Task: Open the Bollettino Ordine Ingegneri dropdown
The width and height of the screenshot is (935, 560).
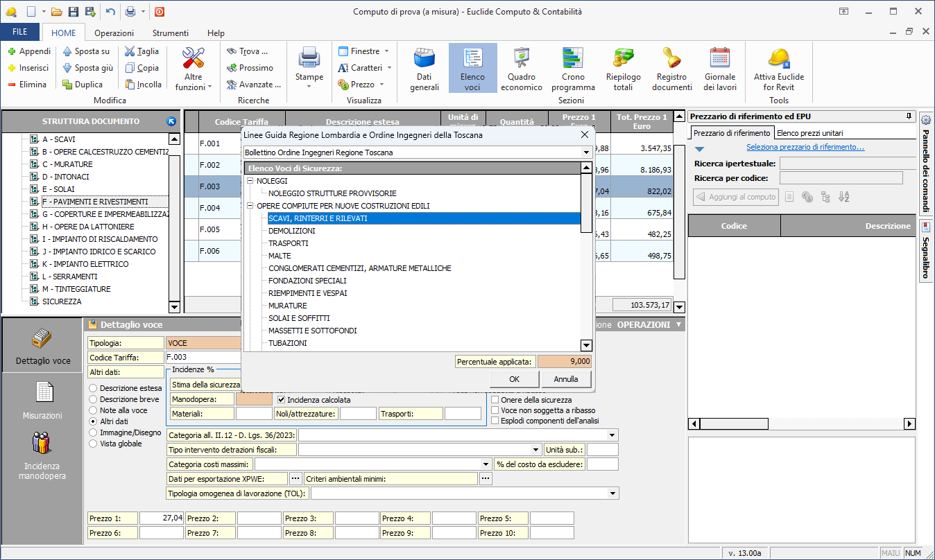Action: coord(586,152)
